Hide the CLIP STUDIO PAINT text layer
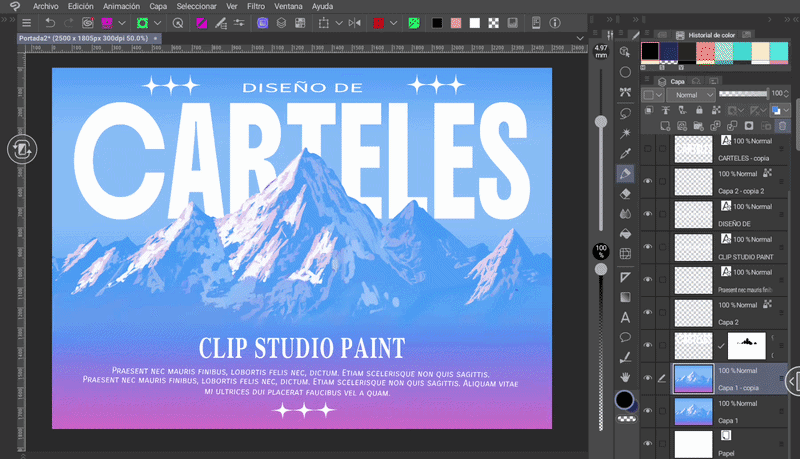 648,247
